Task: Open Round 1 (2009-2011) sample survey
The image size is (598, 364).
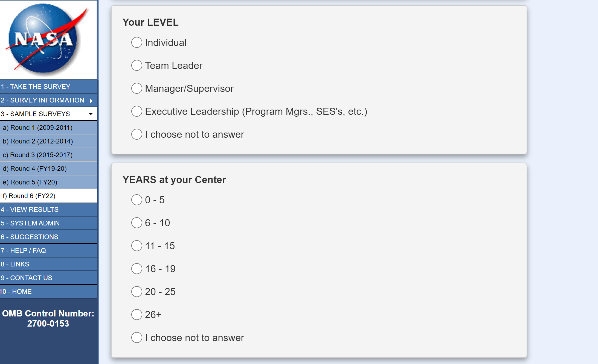Action: (x=37, y=128)
